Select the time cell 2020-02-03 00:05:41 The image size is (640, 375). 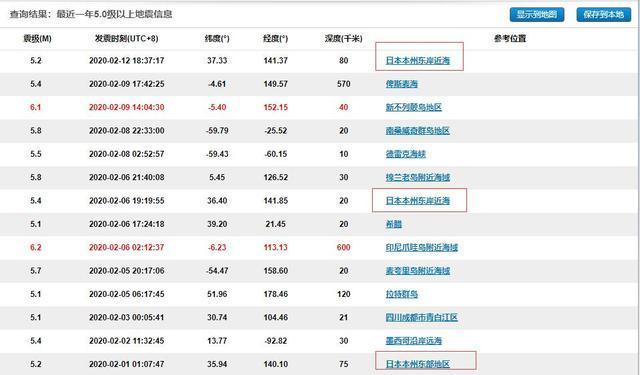coord(127,317)
